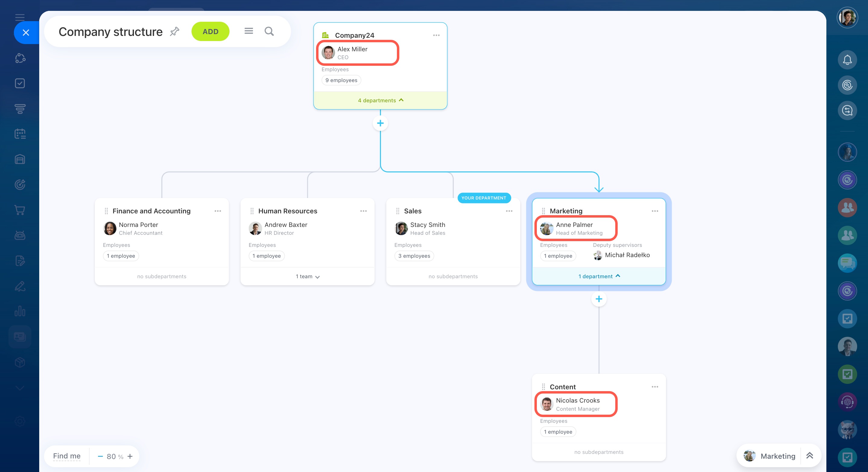Open search in Company structure
The image size is (868, 472).
click(269, 31)
